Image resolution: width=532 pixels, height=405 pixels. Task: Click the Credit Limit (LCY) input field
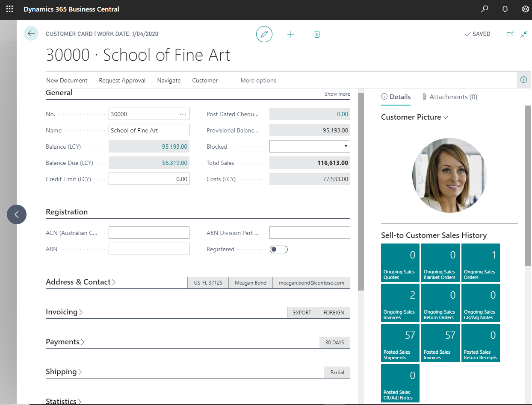click(x=149, y=179)
